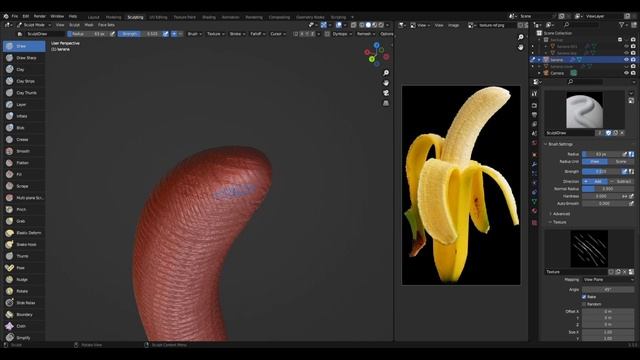Screen dimensions: 640x360
Task: Click the viewport pan hand icon
Action: pos(386,83)
